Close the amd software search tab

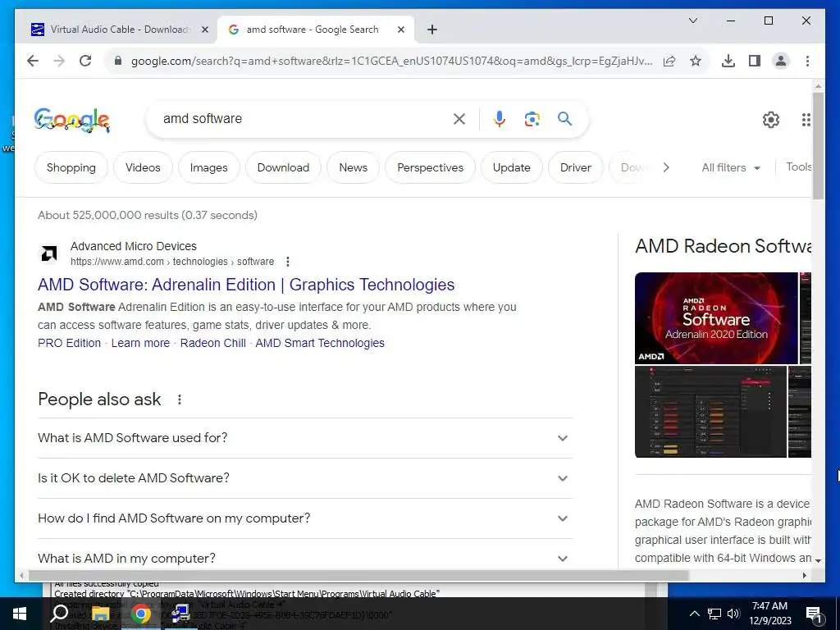point(400,30)
